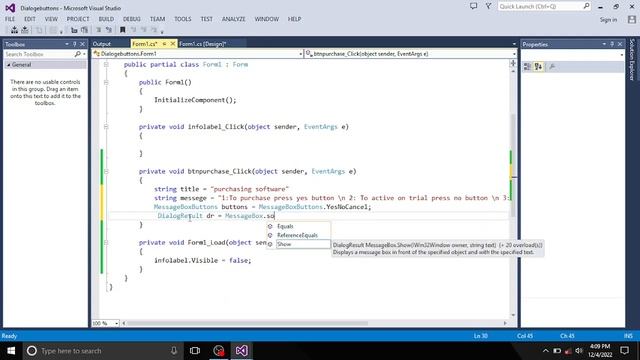Toggle Alphabetical sort in Properties
The height and width of the screenshot is (360, 640).
coord(538,67)
